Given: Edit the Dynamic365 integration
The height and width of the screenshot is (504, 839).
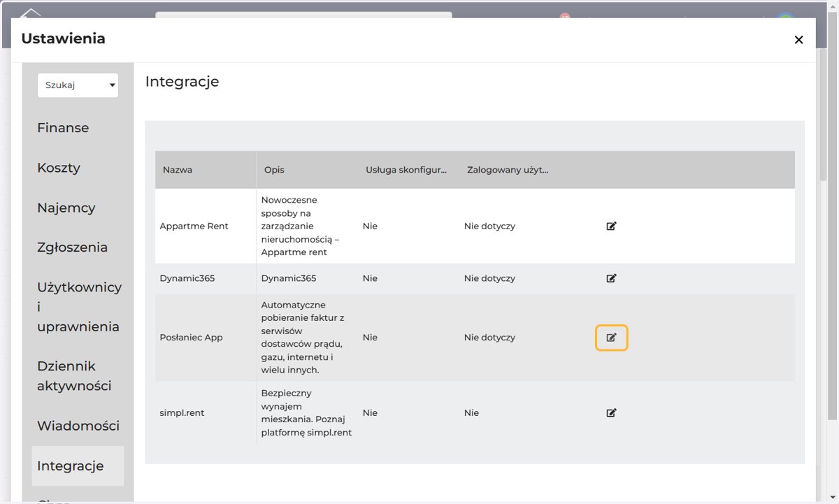Looking at the screenshot, I should pos(611,278).
